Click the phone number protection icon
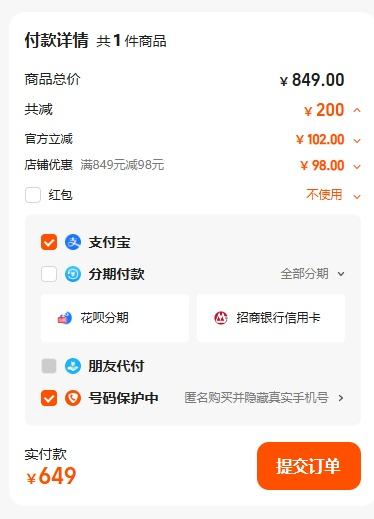This screenshot has height=519, width=374. 73,398
